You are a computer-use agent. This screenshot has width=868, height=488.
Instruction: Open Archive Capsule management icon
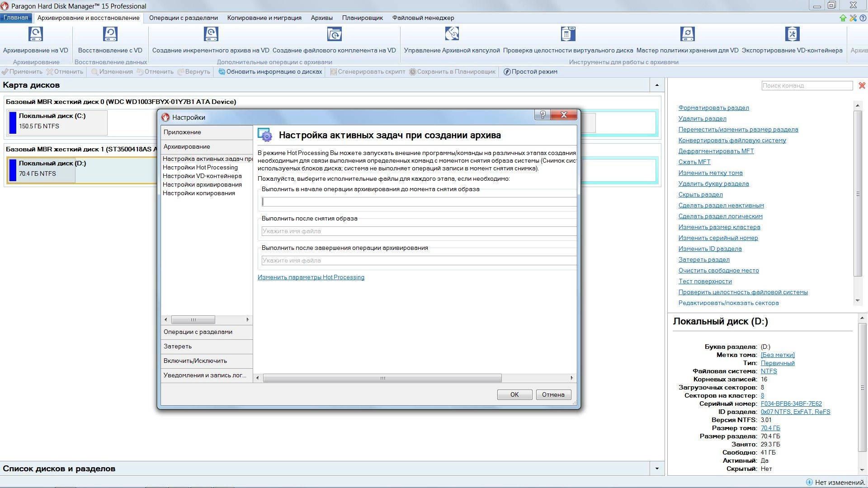click(x=452, y=34)
